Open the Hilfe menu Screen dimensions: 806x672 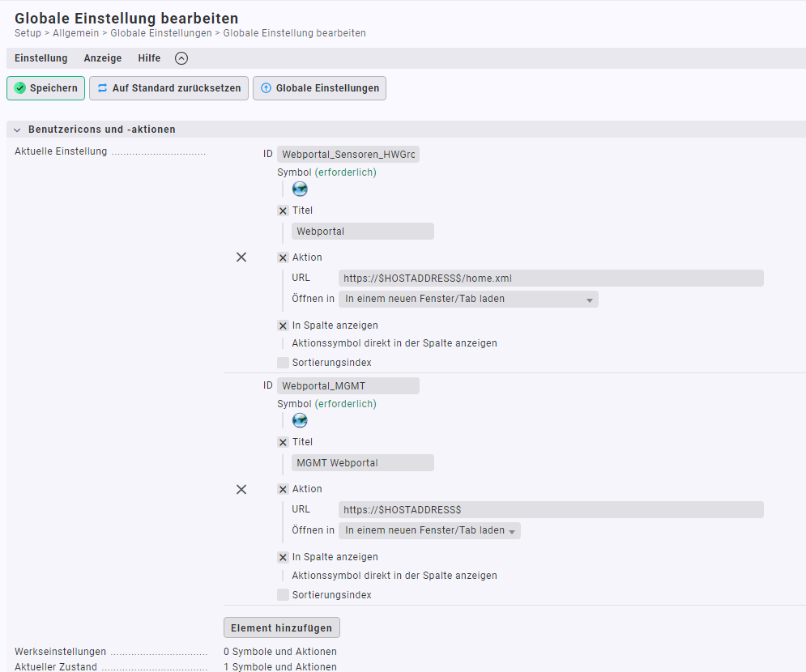[149, 58]
